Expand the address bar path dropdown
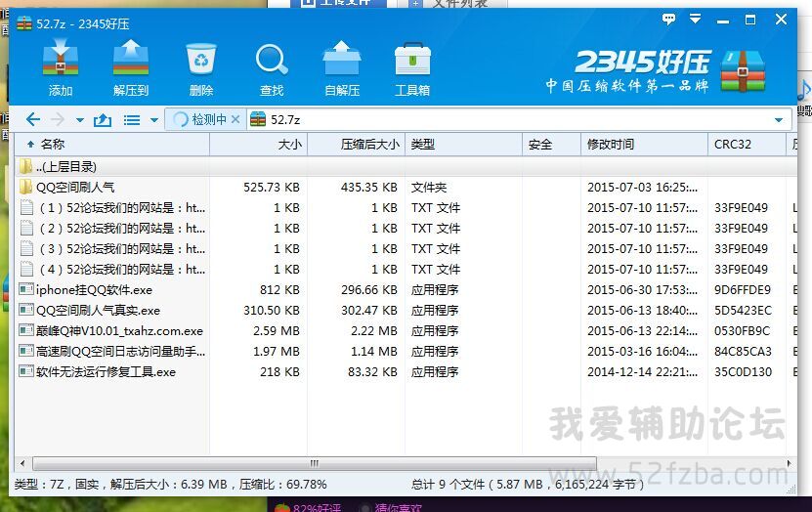The image size is (812, 512). click(779, 120)
